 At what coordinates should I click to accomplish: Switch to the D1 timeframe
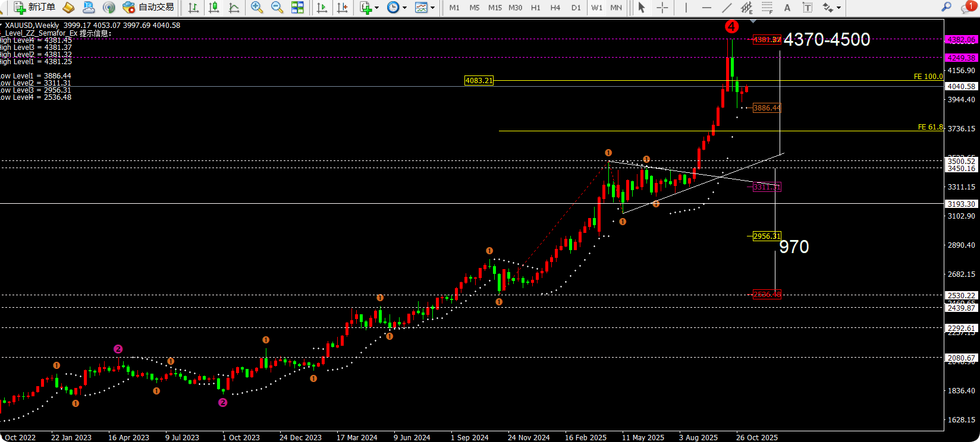(576, 8)
